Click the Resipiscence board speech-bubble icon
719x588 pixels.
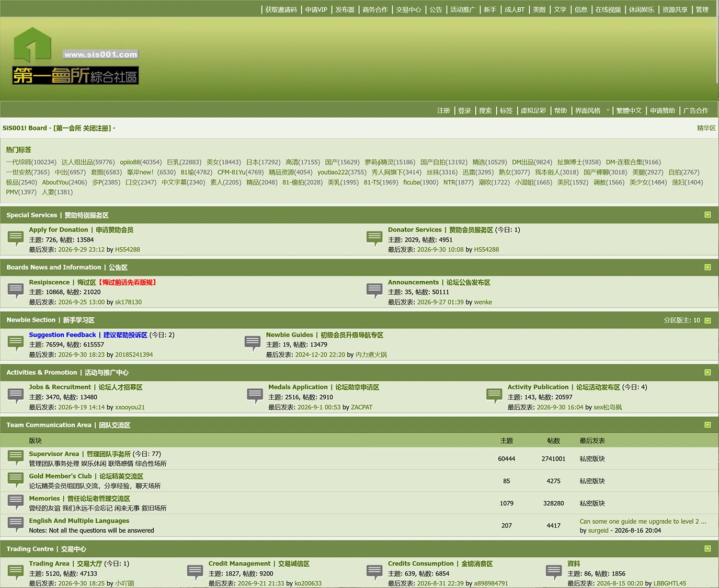(16, 291)
